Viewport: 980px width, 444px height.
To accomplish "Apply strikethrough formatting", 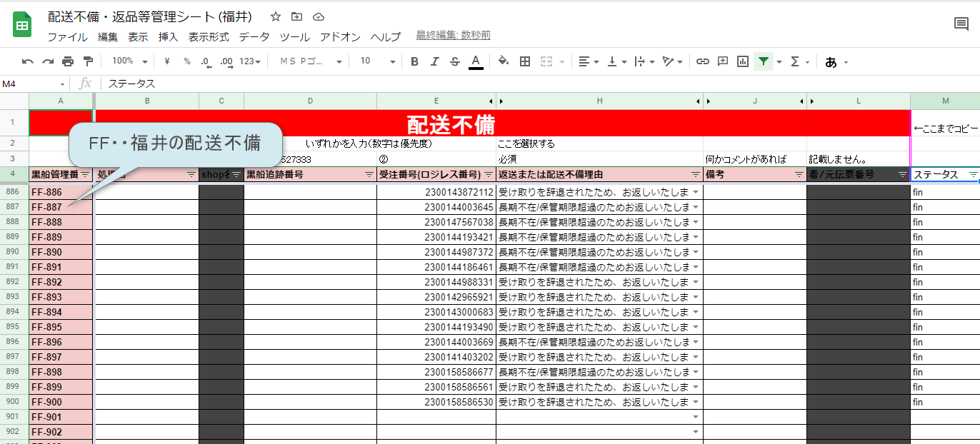I will [x=455, y=61].
